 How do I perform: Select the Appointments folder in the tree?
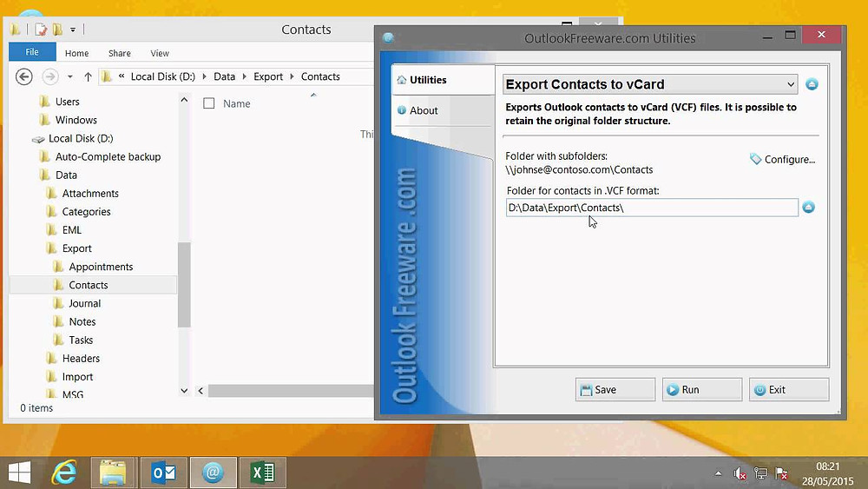point(101,267)
